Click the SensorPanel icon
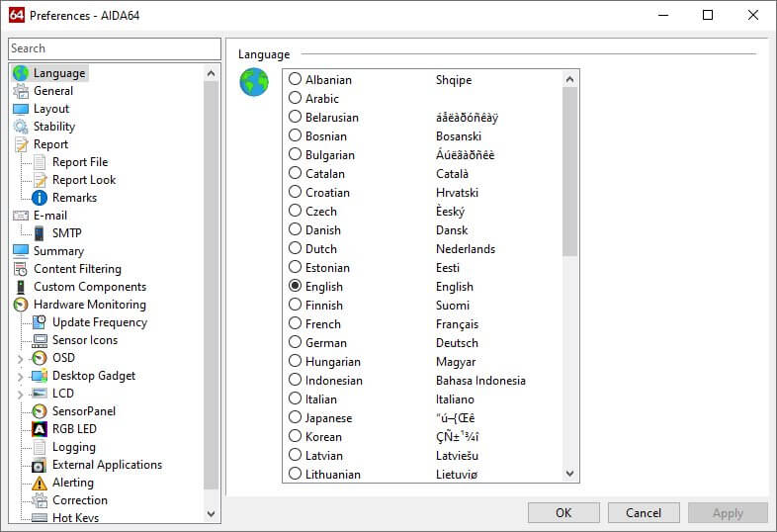The width and height of the screenshot is (777, 532). [40, 411]
